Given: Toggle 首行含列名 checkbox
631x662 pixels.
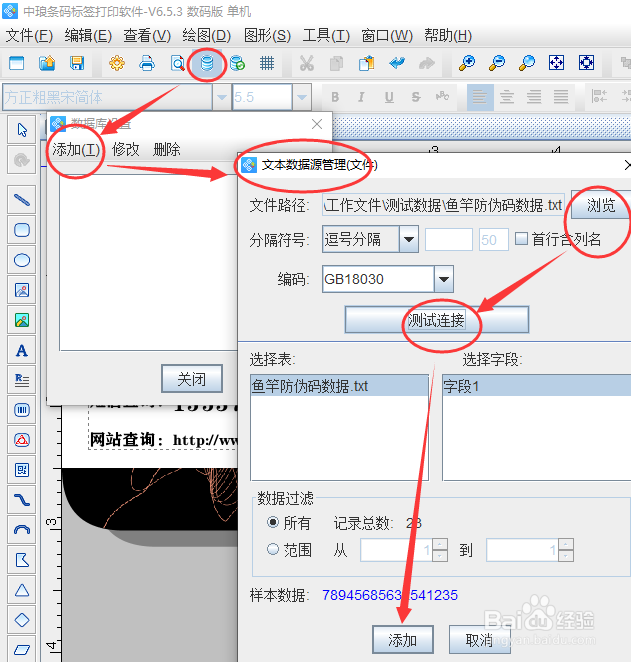Looking at the screenshot, I should pyautogui.click(x=522, y=239).
